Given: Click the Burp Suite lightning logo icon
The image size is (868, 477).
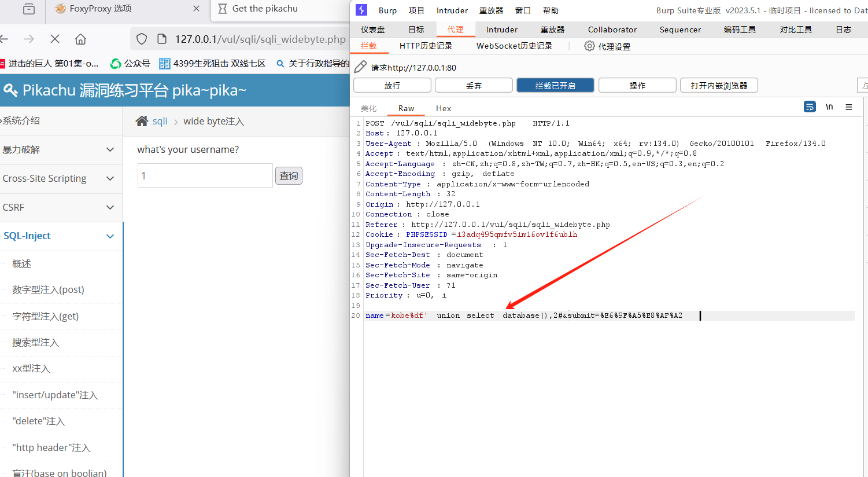Looking at the screenshot, I should 361,10.
